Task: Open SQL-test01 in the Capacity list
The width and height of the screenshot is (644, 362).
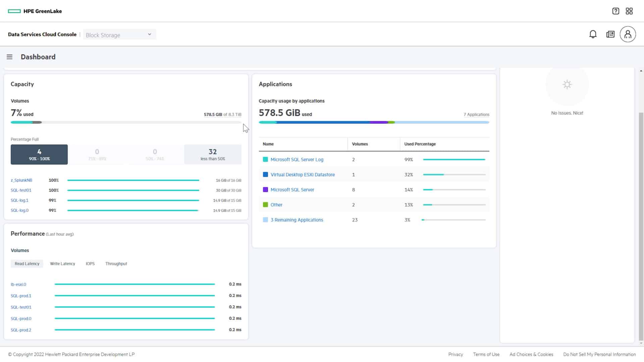Action: [21, 190]
